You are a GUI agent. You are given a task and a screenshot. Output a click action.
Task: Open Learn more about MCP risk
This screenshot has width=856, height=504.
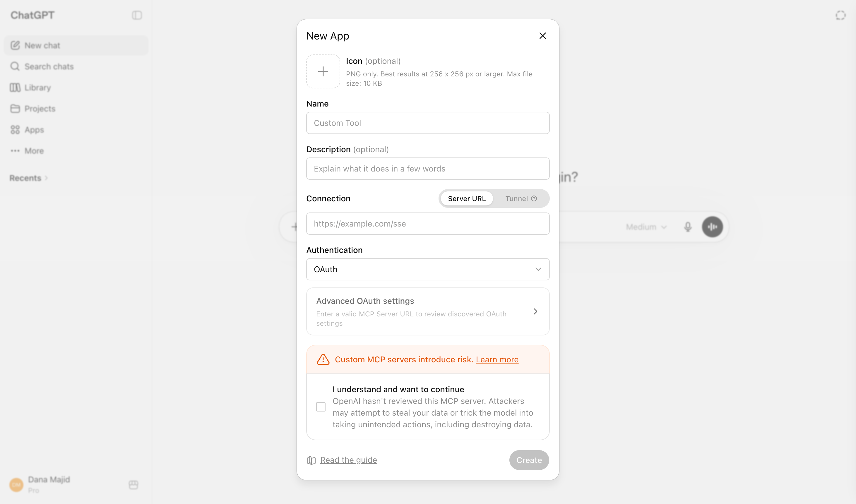(x=497, y=359)
